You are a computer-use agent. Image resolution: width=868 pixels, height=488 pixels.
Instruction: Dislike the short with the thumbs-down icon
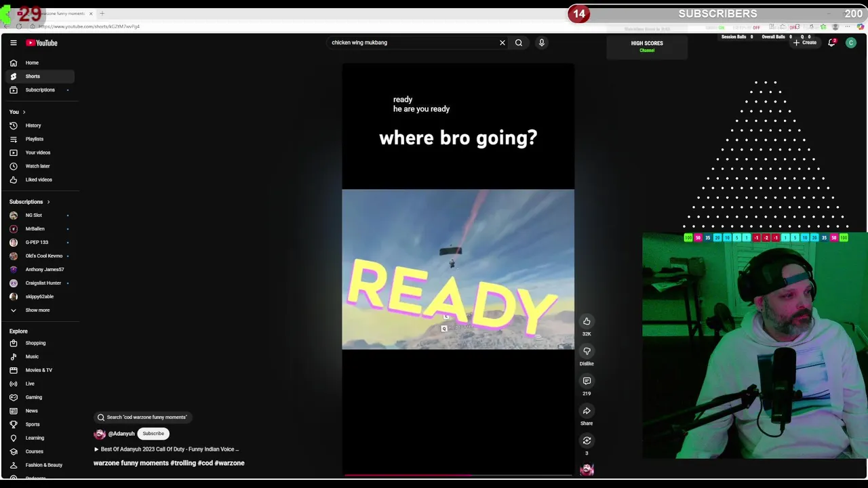point(587,351)
